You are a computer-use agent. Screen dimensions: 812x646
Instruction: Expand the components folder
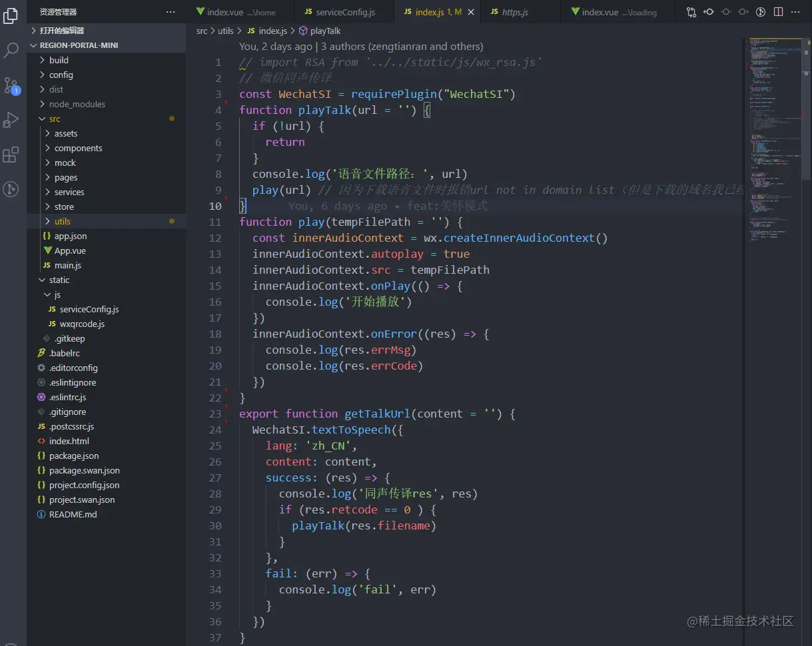106,148
